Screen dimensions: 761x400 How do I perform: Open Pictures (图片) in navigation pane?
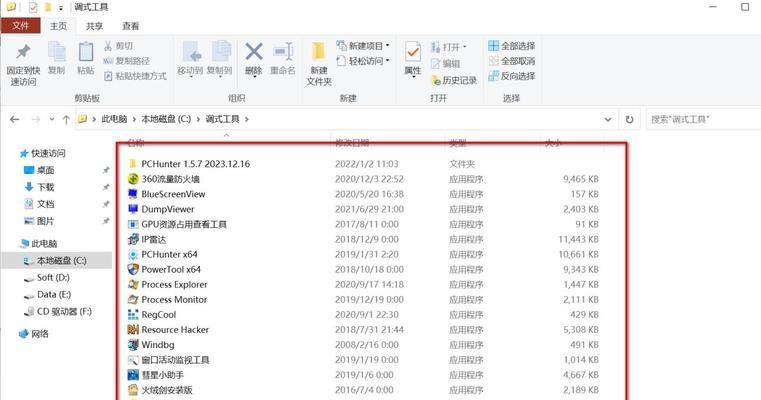(39, 221)
